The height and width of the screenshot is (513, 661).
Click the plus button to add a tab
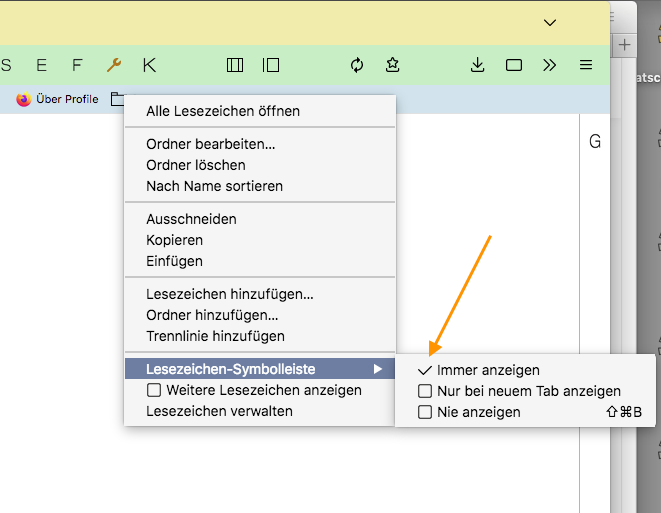point(624,45)
